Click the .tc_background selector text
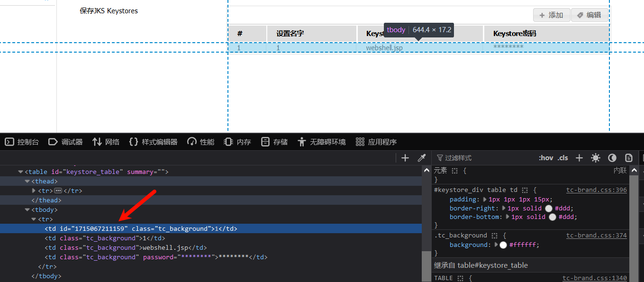Viewport: 644px width, 282px height. [x=460, y=236]
